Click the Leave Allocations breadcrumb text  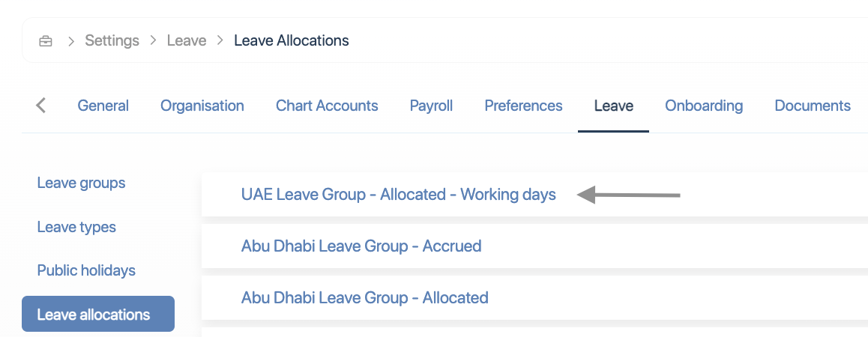click(291, 40)
